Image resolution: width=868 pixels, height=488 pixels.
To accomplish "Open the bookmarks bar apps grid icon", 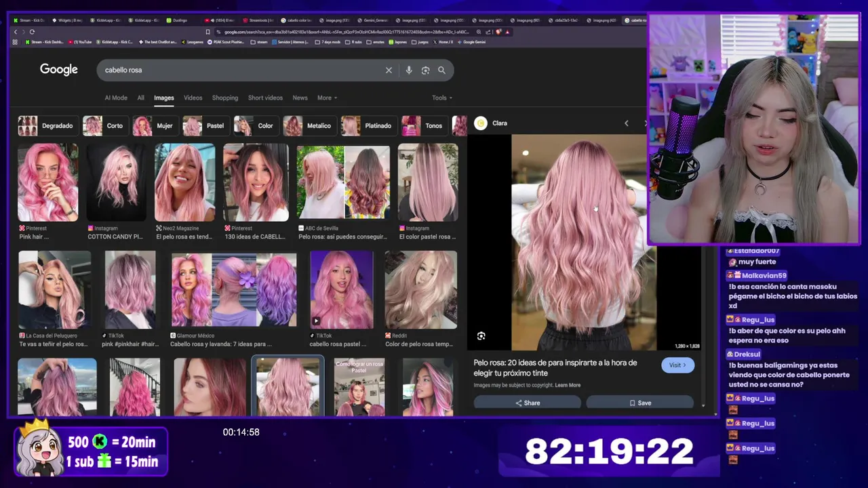I will click(15, 42).
